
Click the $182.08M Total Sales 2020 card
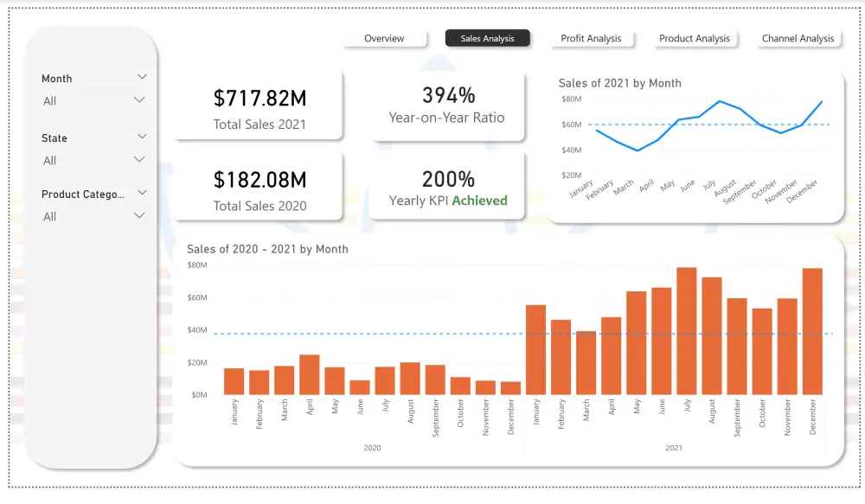259,188
